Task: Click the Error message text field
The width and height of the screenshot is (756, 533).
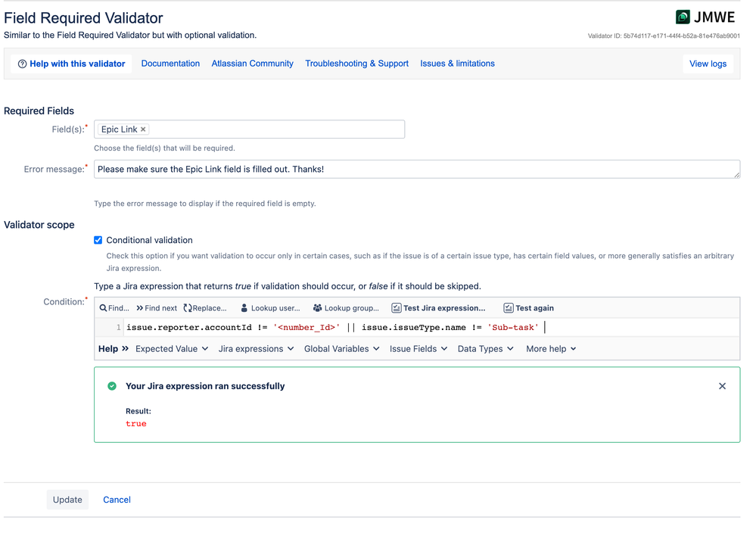Action: pos(417,170)
